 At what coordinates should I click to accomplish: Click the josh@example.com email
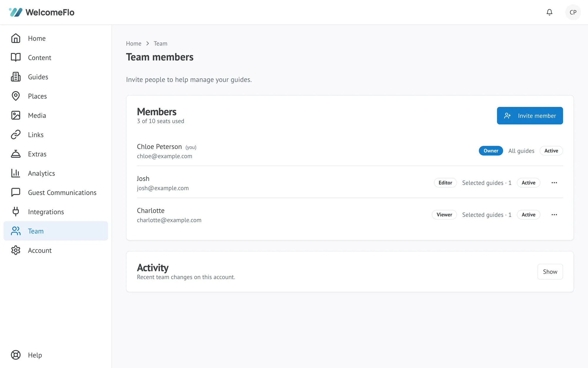(x=163, y=188)
